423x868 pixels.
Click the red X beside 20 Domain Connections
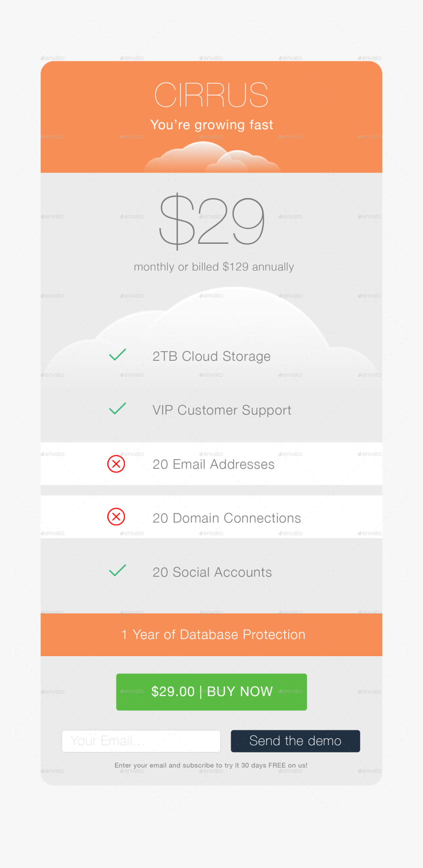(x=116, y=517)
